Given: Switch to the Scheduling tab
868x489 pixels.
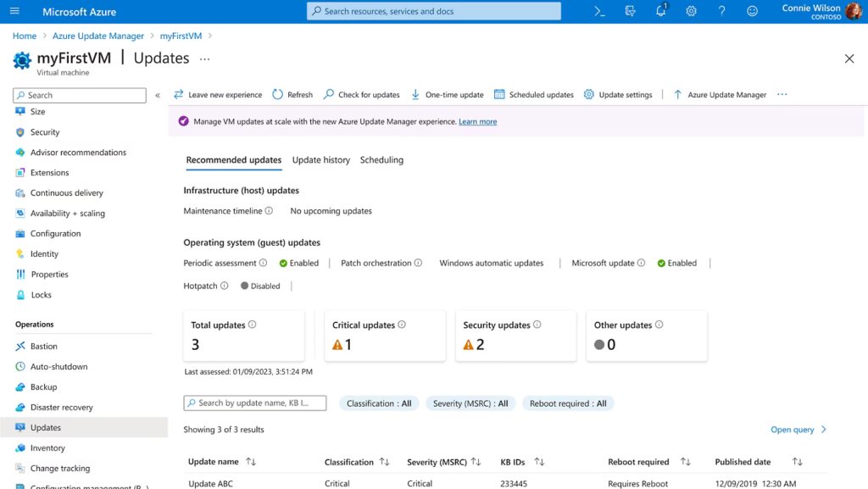Looking at the screenshot, I should point(381,160).
